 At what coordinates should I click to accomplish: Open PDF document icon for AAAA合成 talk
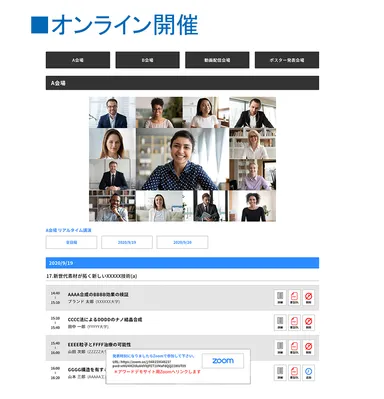(x=294, y=297)
